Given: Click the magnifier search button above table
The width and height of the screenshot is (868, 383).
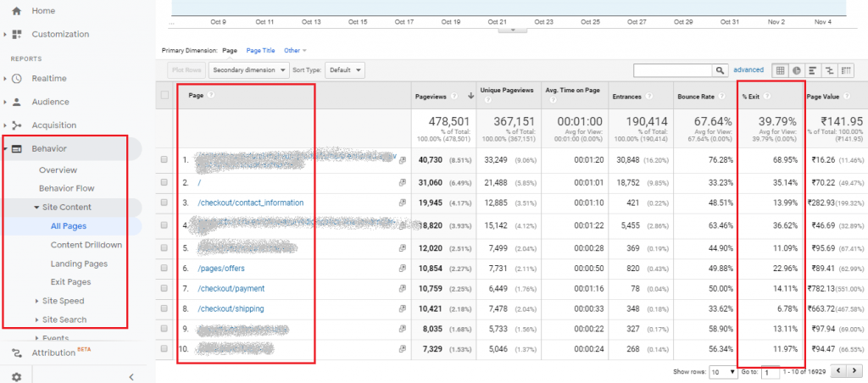Looking at the screenshot, I should pos(720,70).
